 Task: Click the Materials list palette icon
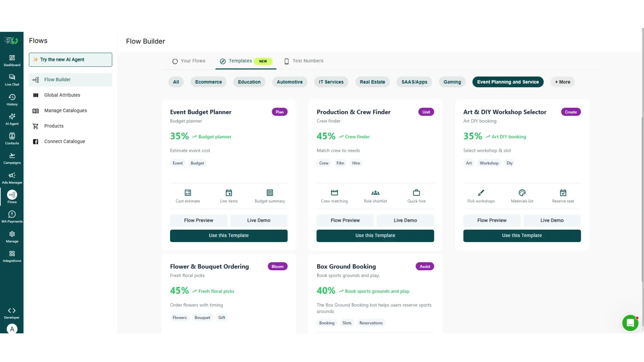pos(522,193)
